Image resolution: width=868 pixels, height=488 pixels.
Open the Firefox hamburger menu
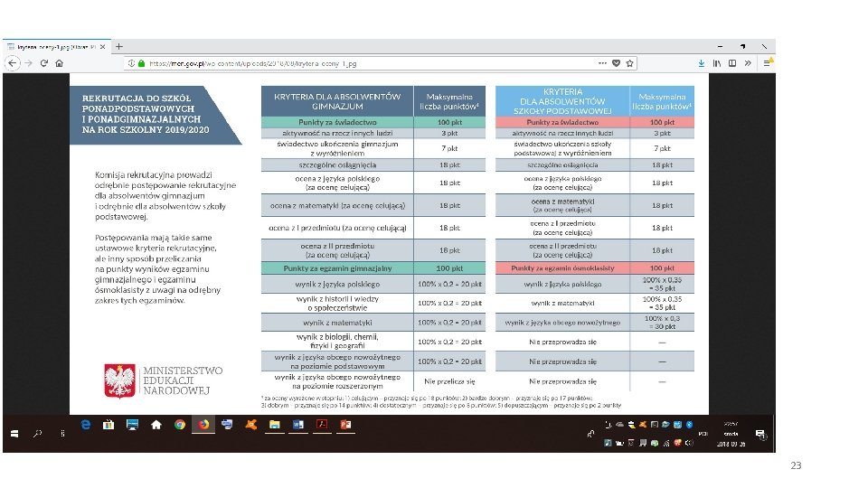pyautogui.click(x=768, y=62)
